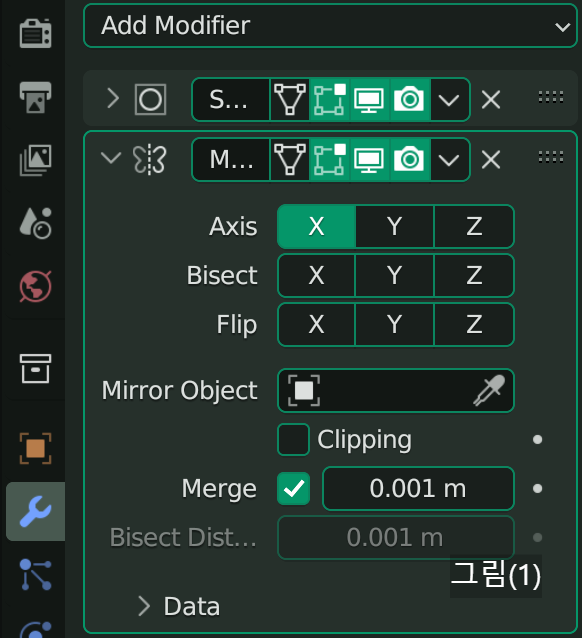The image size is (582, 638).
Task: Remove the Subdivision modifier
Action: pyautogui.click(x=491, y=99)
